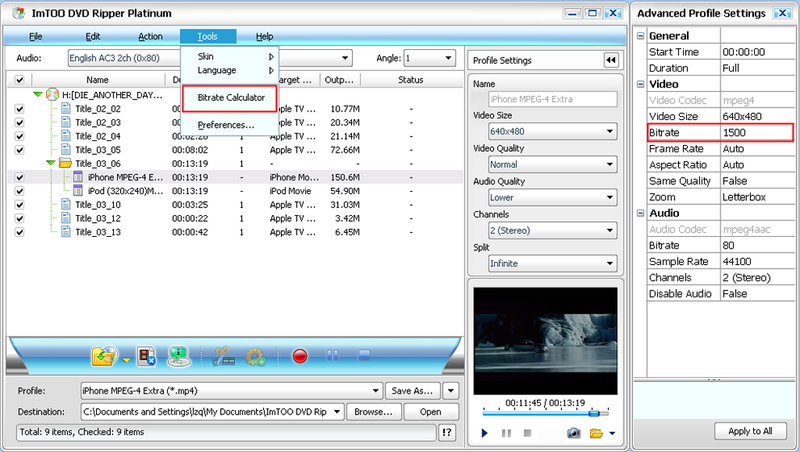Uncheck Title_03_10 checkbox
800x452 pixels.
[19, 205]
